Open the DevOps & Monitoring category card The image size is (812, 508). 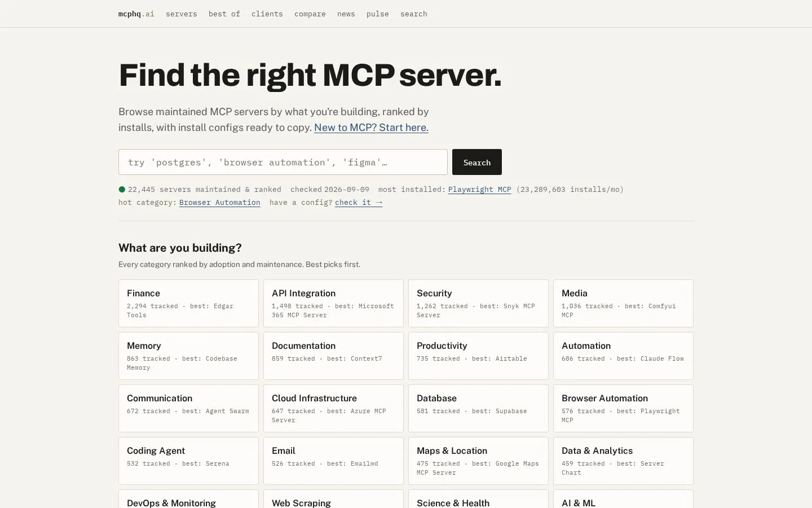(188, 499)
